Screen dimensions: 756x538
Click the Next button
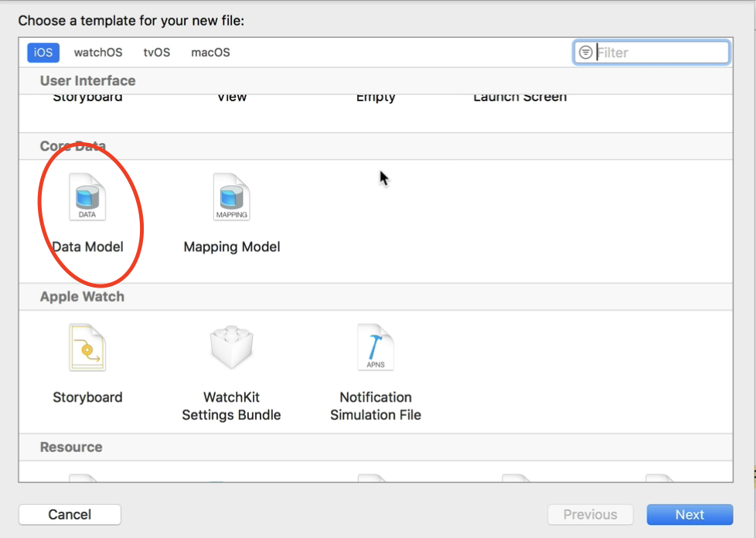click(x=689, y=514)
